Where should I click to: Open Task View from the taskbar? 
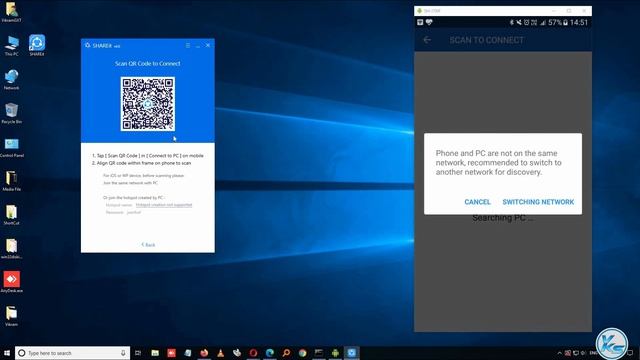coord(138,353)
